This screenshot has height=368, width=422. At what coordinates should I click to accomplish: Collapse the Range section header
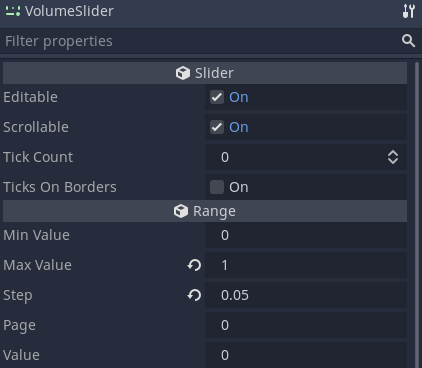[205, 211]
